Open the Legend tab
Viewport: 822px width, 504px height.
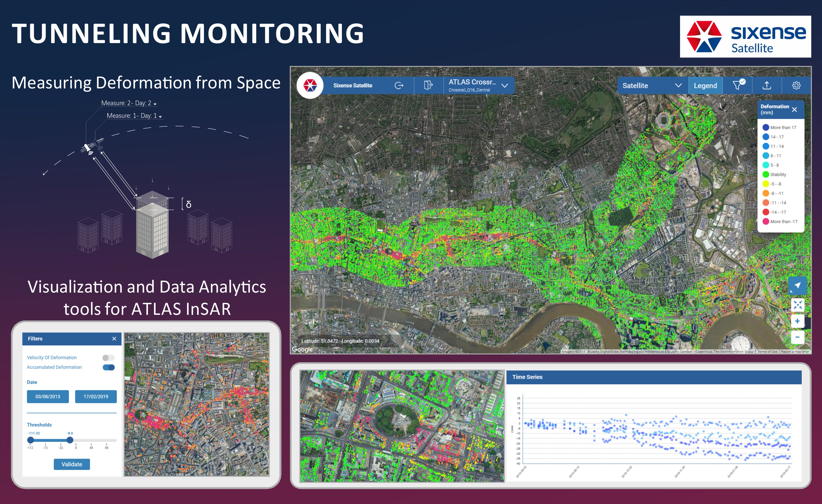(x=705, y=86)
